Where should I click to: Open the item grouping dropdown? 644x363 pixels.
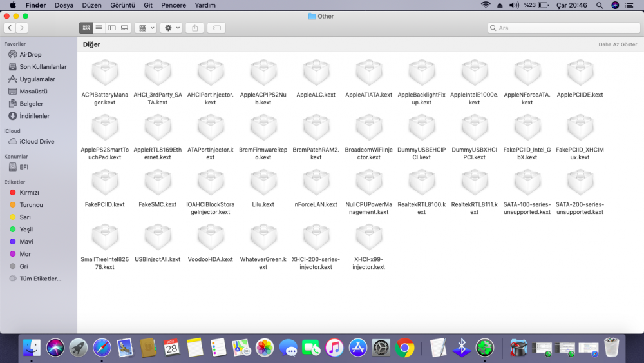(x=146, y=28)
